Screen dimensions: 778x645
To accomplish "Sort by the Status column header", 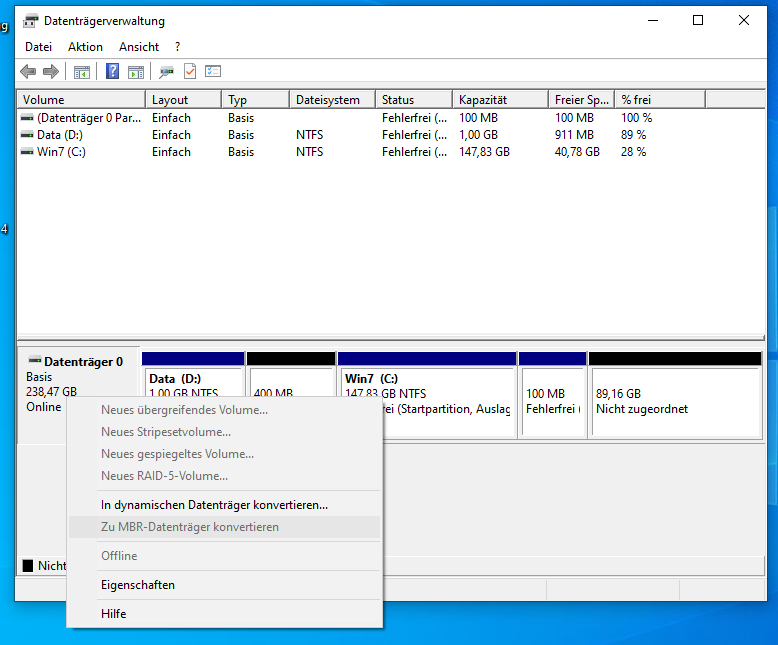I will pyautogui.click(x=414, y=100).
